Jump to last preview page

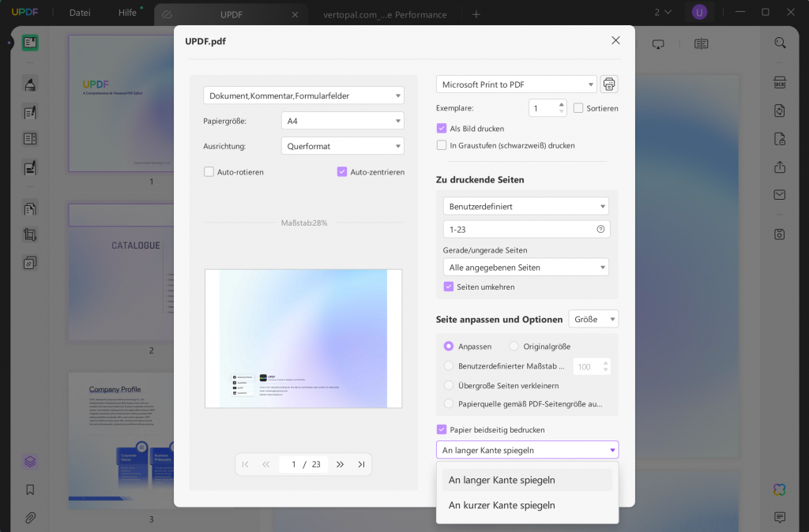(x=361, y=464)
